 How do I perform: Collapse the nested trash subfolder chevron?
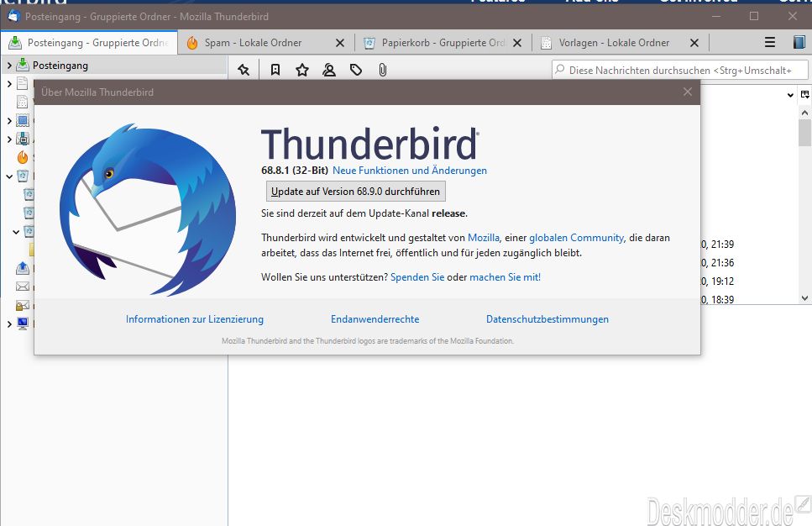pos(16,232)
